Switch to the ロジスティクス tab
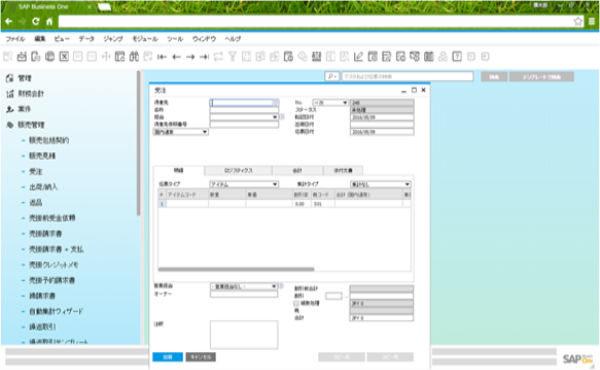This screenshot has width=600, height=370. [x=238, y=170]
